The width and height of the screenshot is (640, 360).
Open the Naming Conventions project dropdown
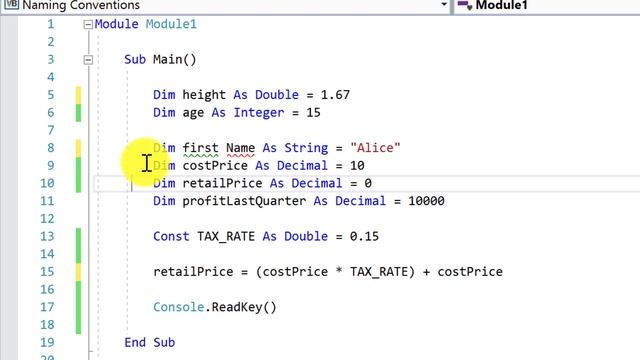(x=444, y=5)
